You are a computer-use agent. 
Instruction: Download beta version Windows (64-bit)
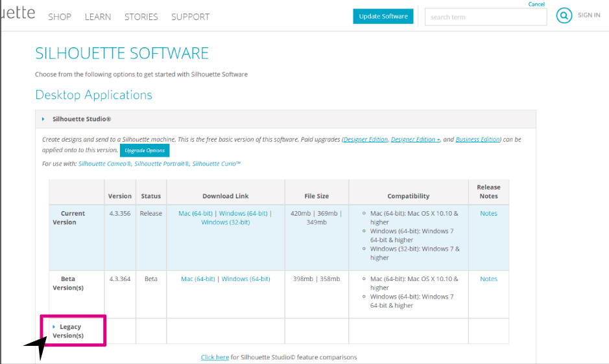pos(246,279)
